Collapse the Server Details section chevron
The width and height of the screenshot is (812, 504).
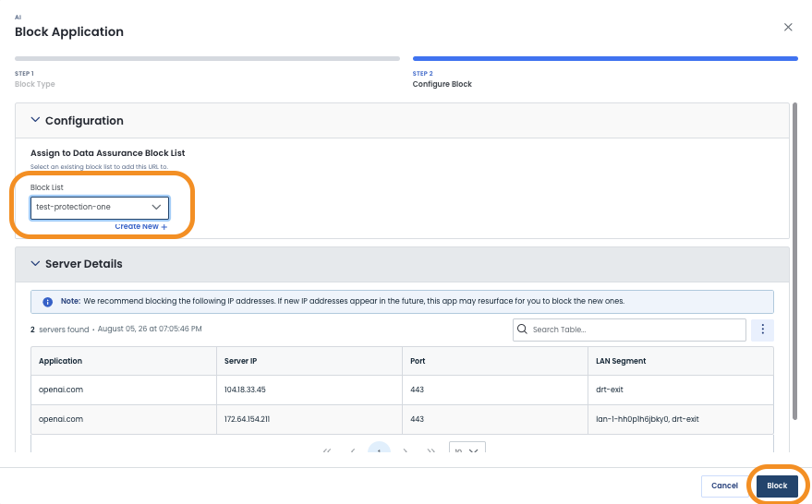(35, 263)
